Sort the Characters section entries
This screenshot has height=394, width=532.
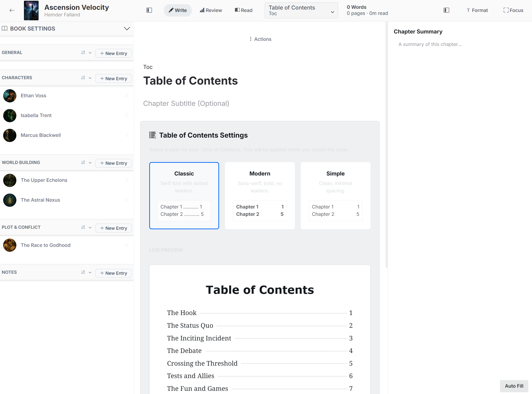(x=83, y=78)
